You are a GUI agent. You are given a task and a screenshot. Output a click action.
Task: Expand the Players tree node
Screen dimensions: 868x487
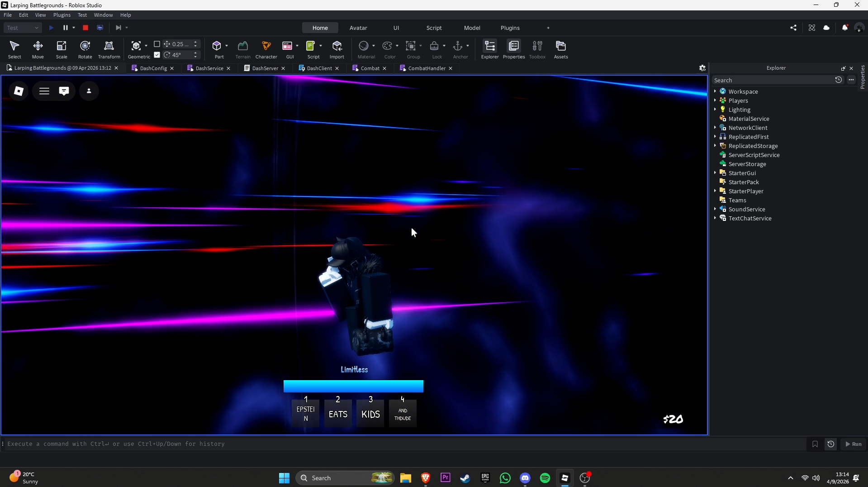click(715, 100)
